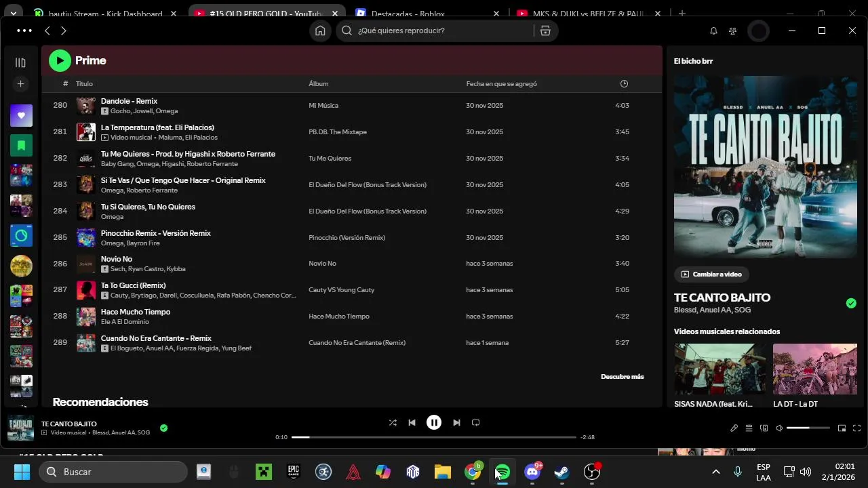The height and width of the screenshot is (488, 868).
Task: Sort by Álbum column header
Action: coord(318,84)
